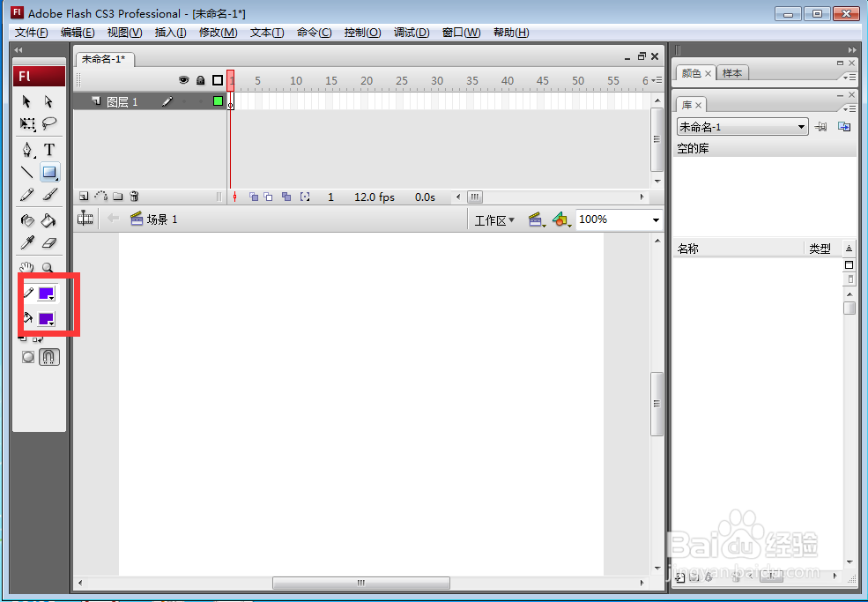Activate the Text tool
The width and height of the screenshot is (868, 602).
pyautogui.click(x=49, y=150)
